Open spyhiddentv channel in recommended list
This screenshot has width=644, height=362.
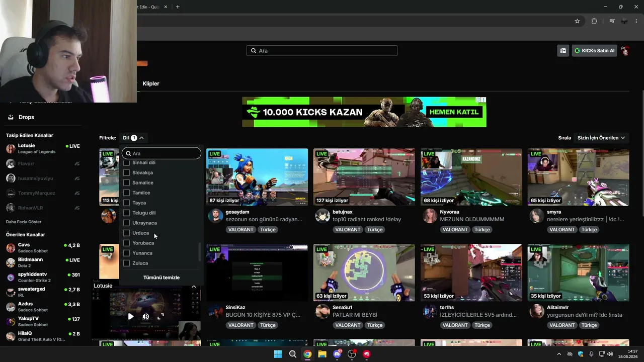point(43,277)
